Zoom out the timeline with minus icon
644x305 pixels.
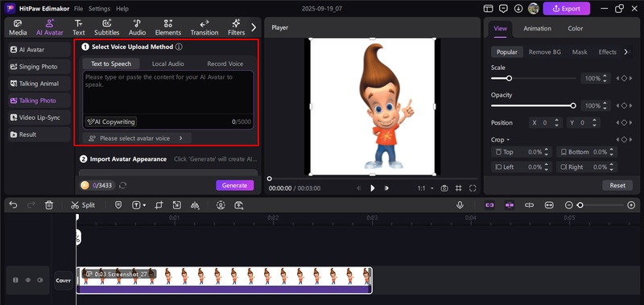click(569, 205)
